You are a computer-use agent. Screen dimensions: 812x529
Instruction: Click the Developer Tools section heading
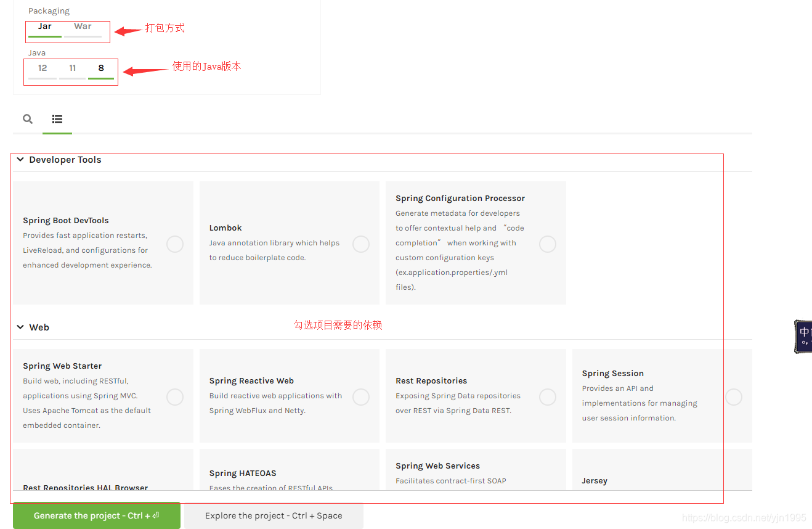tap(65, 160)
